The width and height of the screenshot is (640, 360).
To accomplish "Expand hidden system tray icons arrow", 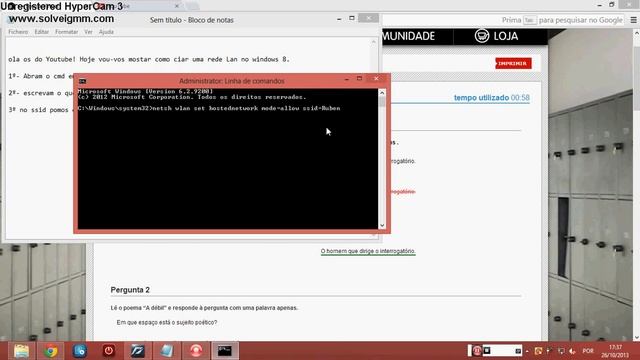I will click(x=527, y=351).
